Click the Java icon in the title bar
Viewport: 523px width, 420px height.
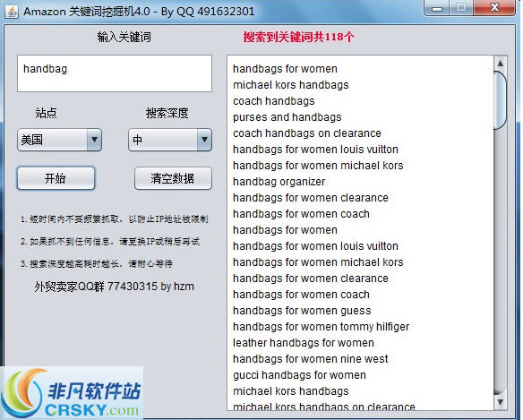tap(12, 12)
